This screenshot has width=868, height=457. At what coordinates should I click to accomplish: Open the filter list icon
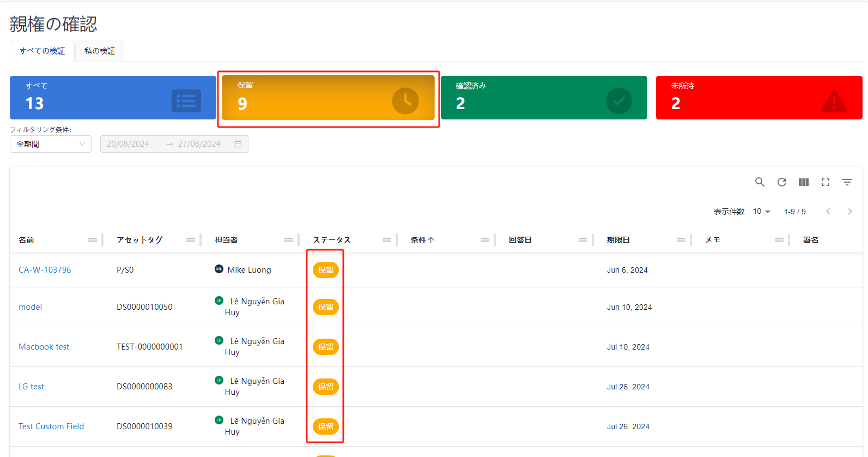tap(847, 182)
